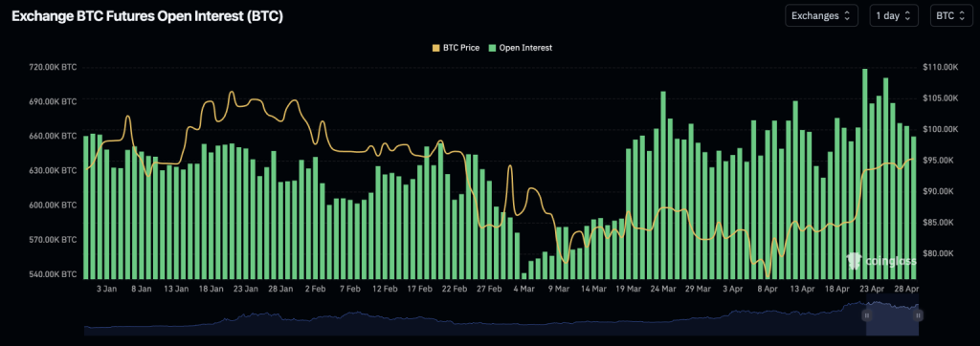Click the 22 Feb date label
The width and height of the screenshot is (980, 346).
(x=455, y=290)
